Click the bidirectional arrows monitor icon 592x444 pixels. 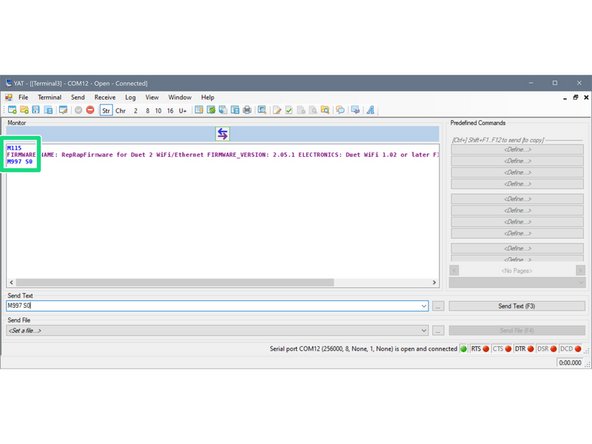[222, 134]
